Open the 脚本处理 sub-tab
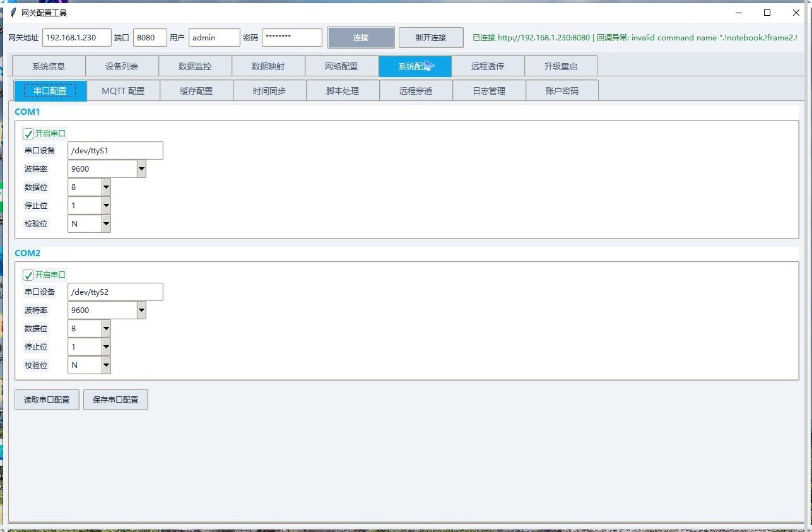Image resolution: width=812 pixels, height=532 pixels. (x=343, y=91)
